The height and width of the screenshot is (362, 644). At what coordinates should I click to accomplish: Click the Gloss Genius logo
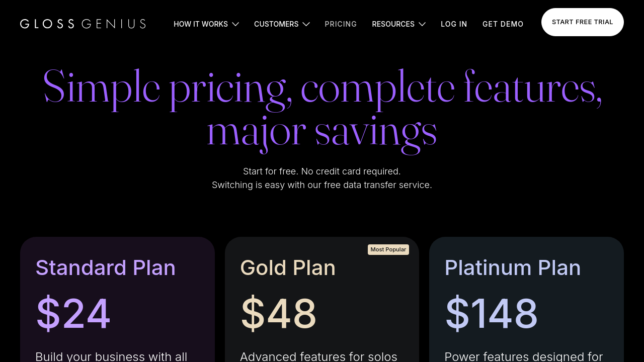[x=83, y=24]
